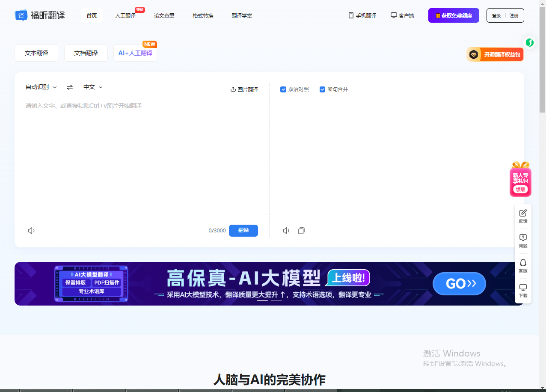
Task: Click the 领取 button on gift pack
Action: pos(520,190)
